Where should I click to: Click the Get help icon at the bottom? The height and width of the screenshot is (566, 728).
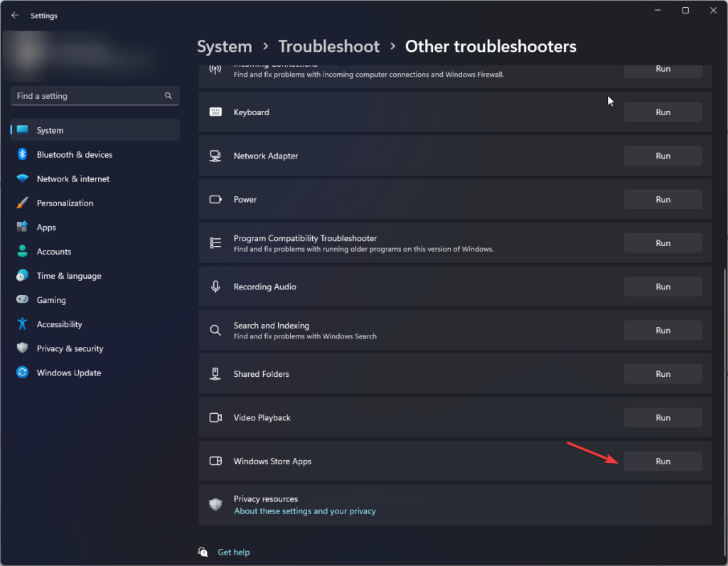tap(203, 552)
